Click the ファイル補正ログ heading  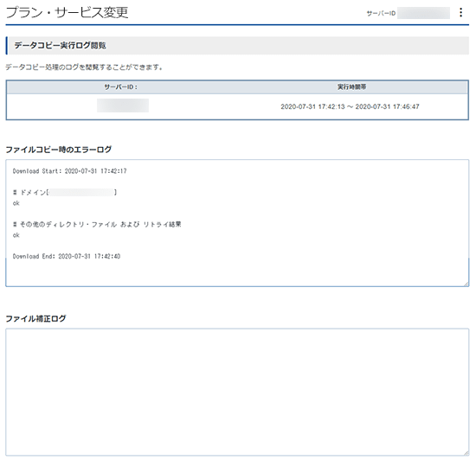(35, 318)
